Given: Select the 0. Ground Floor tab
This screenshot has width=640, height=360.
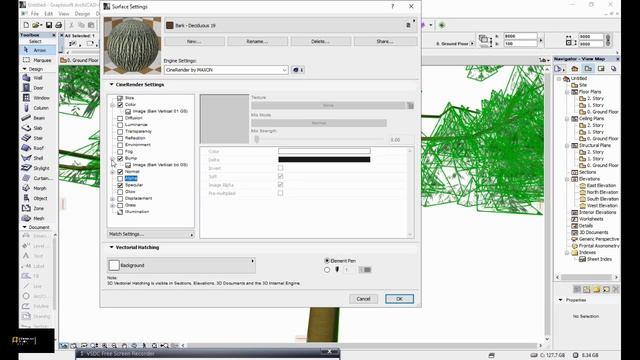Looking at the screenshot, I should click(x=80, y=60).
